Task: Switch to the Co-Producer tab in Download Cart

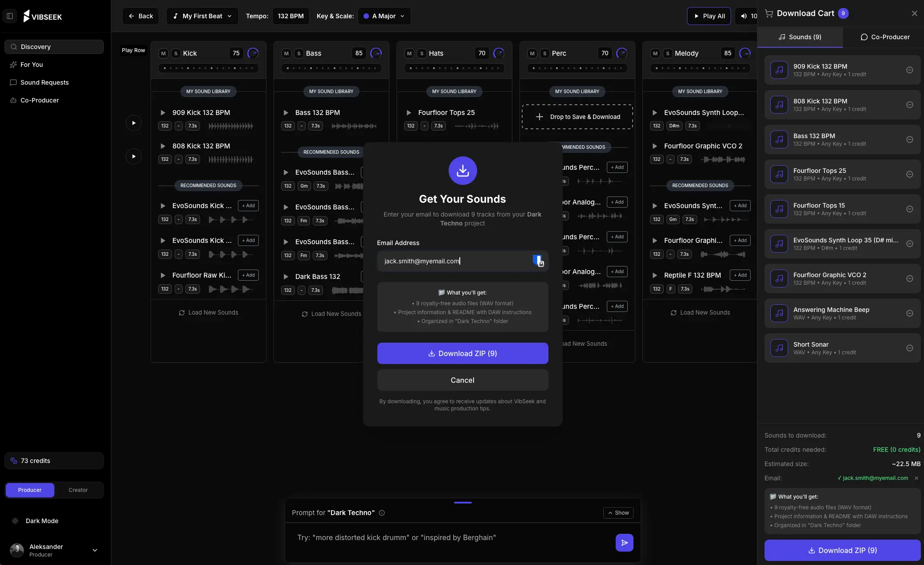Action: pos(884,37)
